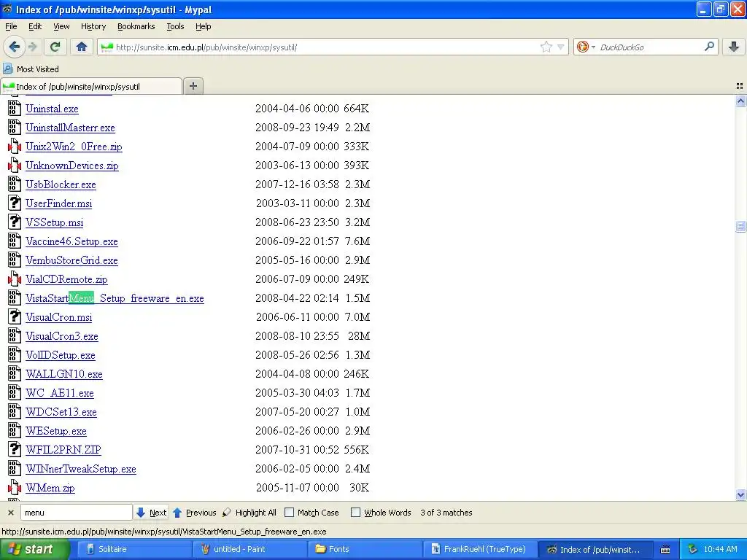Click the unknown-file icon beside WFIL2PRN.ZIP

click(15, 449)
